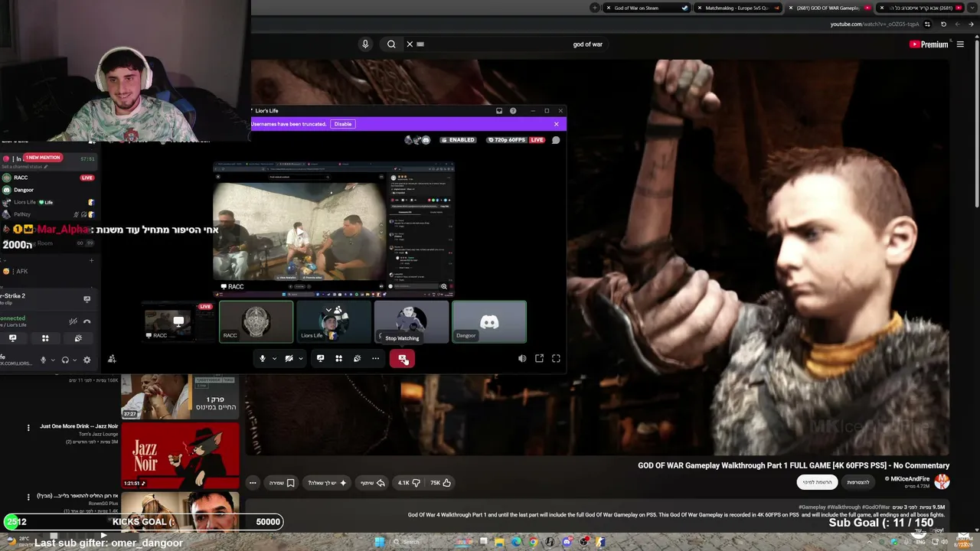Join the MKIceAndFire channel membership
The width and height of the screenshot is (980, 551).
click(x=857, y=482)
